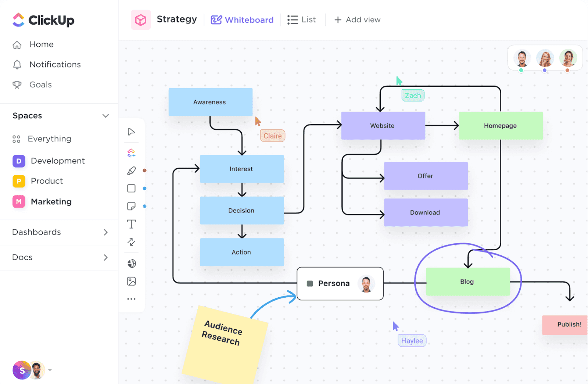Click the pen color dot indicator
588x384 pixels.
click(x=145, y=170)
